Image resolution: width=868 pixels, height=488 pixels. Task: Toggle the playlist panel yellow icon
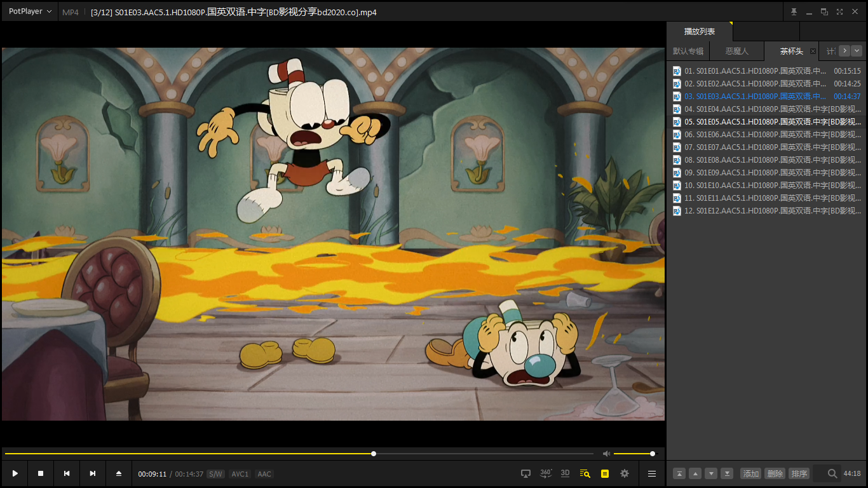point(605,473)
